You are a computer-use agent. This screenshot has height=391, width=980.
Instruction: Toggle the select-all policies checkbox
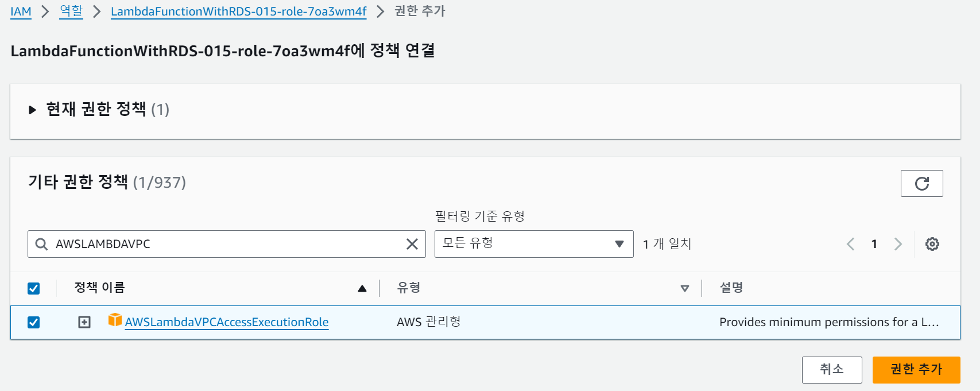pos(34,288)
